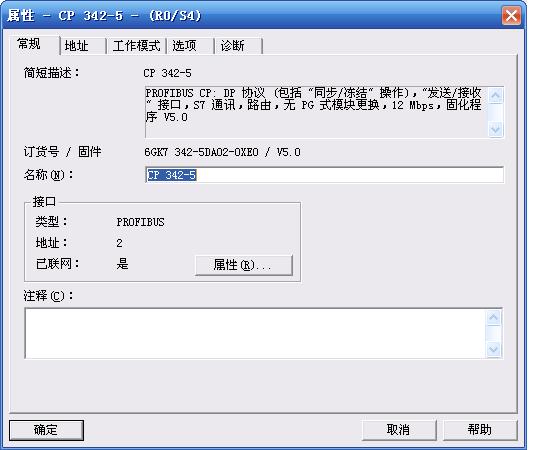The image size is (535, 450).
Task: Click the 属性(R)... interface button
Action: tap(244, 265)
